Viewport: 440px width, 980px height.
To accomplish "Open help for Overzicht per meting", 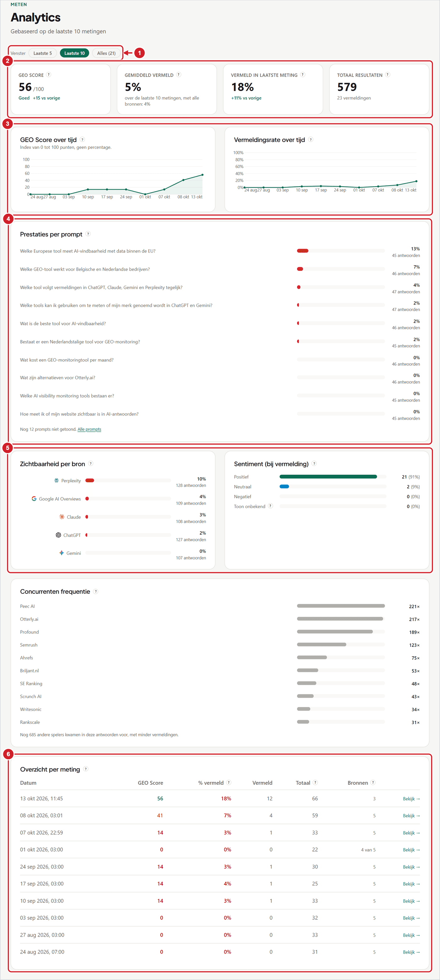I will pyautogui.click(x=85, y=769).
